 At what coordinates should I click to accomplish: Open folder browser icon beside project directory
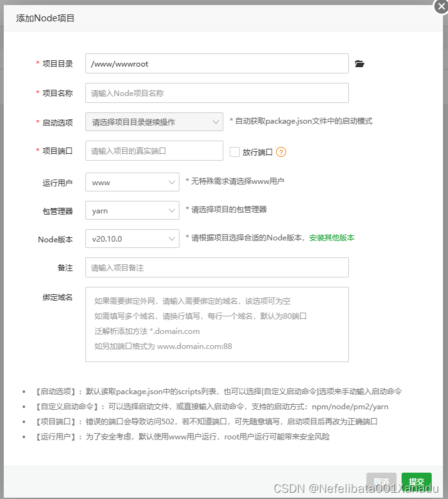(x=360, y=63)
